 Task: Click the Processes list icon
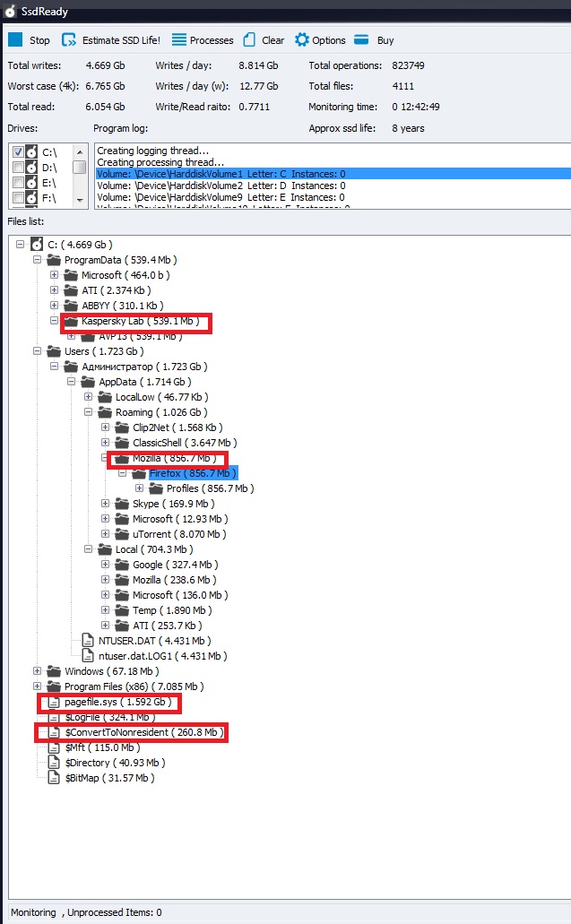pyautogui.click(x=179, y=39)
